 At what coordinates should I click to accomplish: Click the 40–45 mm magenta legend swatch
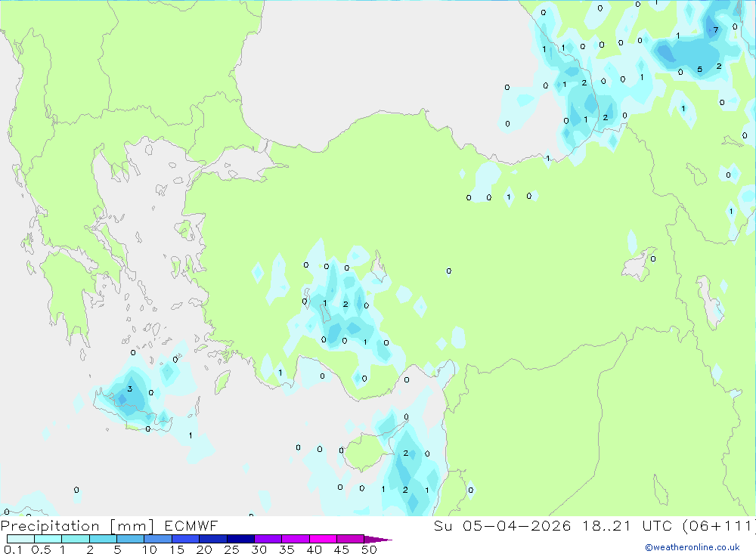pyautogui.click(x=323, y=539)
